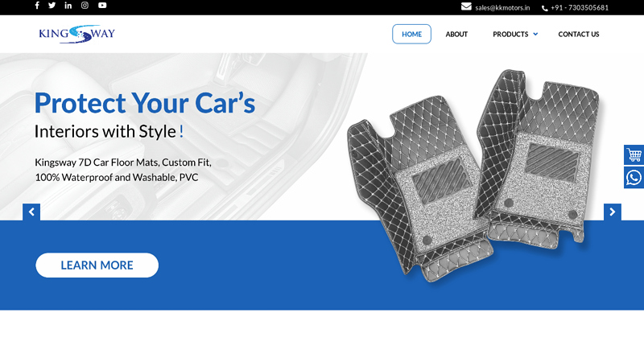The height and width of the screenshot is (362, 644).
Task: Click the LEARN MORE button
Action: (x=97, y=265)
